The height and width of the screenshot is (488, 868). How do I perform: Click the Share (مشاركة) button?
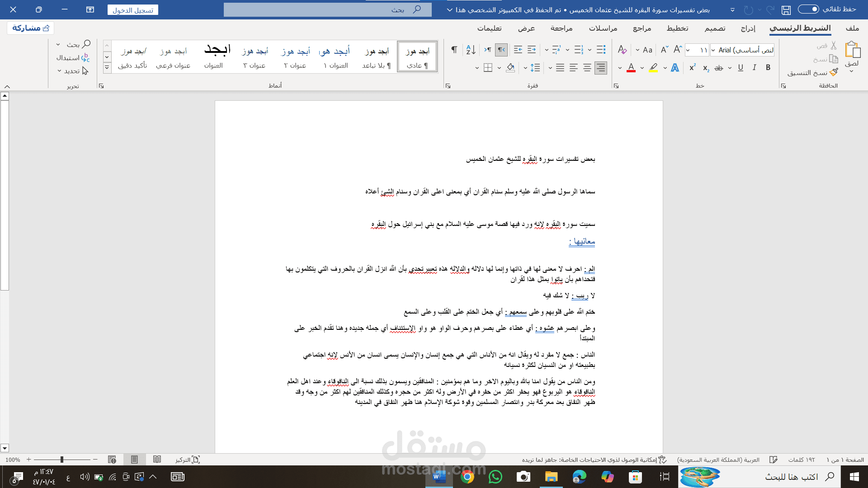(x=31, y=28)
